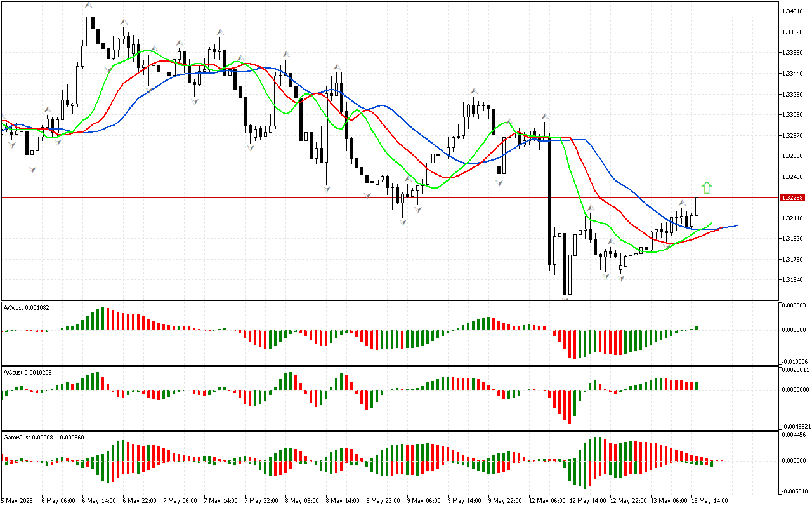Click the tallest green bar in AOcust histogram
The image size is (812, 508).
point(103,319)
